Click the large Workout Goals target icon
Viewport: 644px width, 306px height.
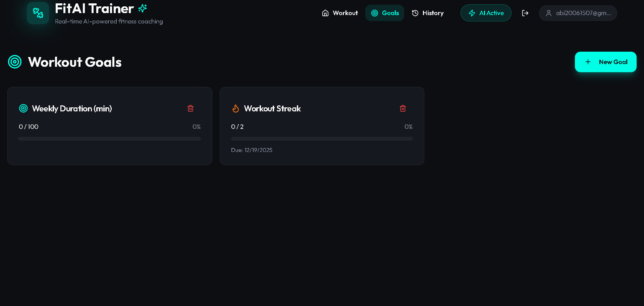[15, 62]
